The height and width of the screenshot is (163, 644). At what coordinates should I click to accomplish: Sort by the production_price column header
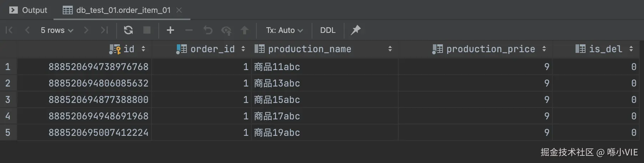[490, 49]
